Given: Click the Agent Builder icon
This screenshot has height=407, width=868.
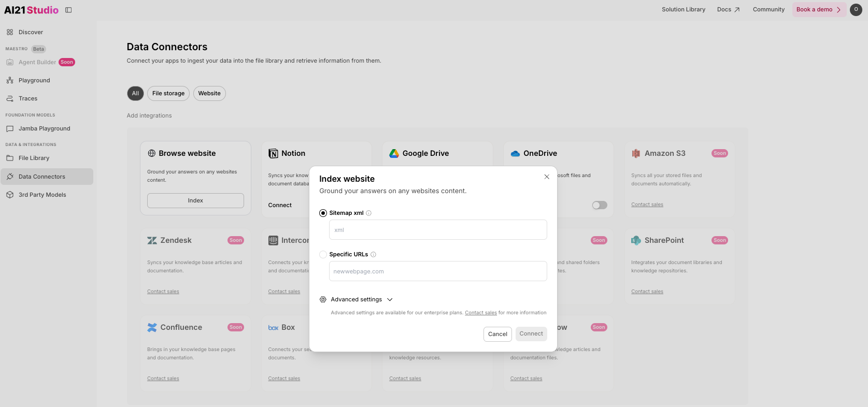Looking at the screenshot, I should tap(10, 62).
